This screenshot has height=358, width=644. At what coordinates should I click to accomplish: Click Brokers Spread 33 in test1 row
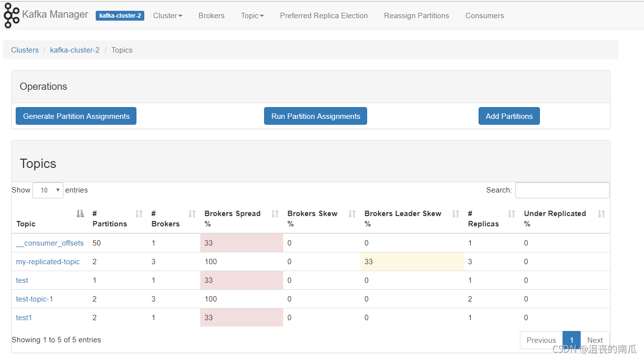point(209,318)
